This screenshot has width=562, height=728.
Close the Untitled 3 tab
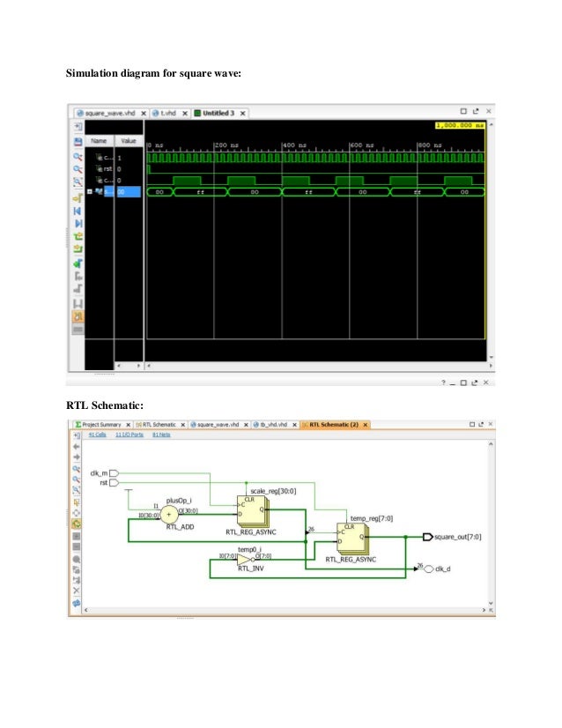pyautogui.click(x=243, y=114)
